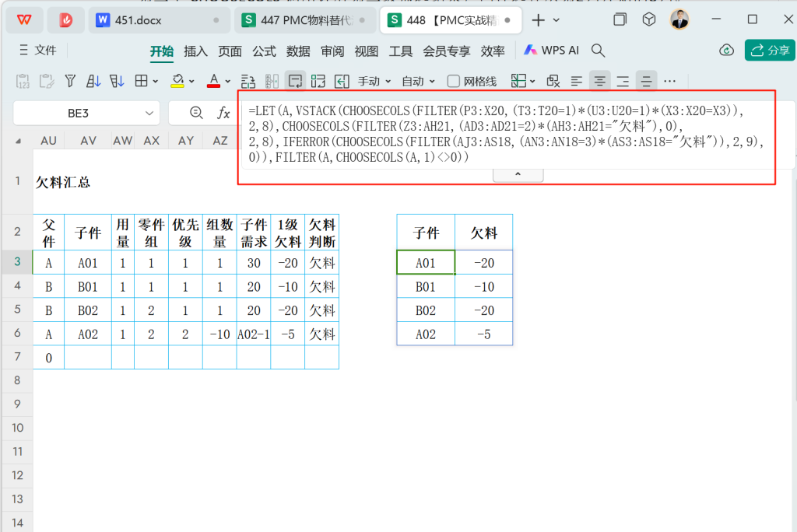The width and height of the screenshot is (797, 532).
Task: Collapse the formula bar with up chevron
Action: pos(518,174)
